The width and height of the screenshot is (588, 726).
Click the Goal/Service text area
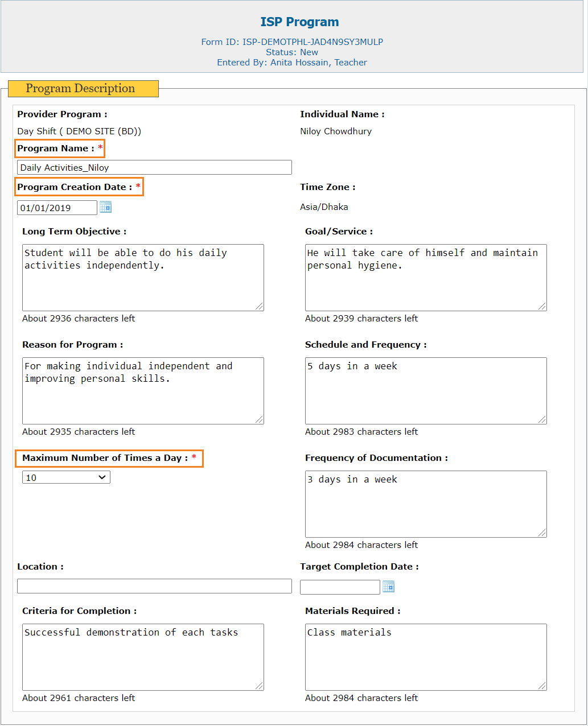click(426, 278)
